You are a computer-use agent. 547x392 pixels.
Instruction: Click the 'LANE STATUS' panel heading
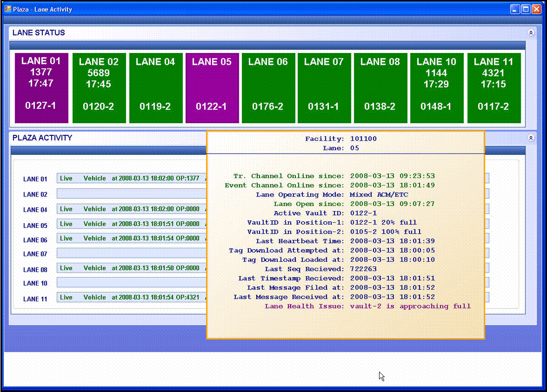point(39,33)
